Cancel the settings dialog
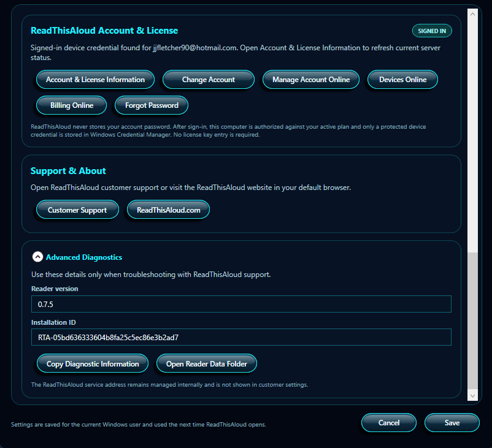 click(389, 423)
